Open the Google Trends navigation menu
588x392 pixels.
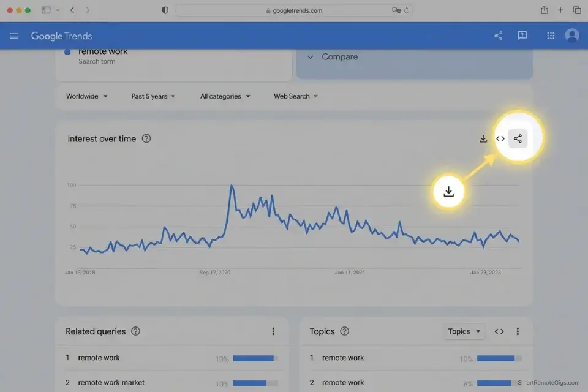[x=14, y=36]
